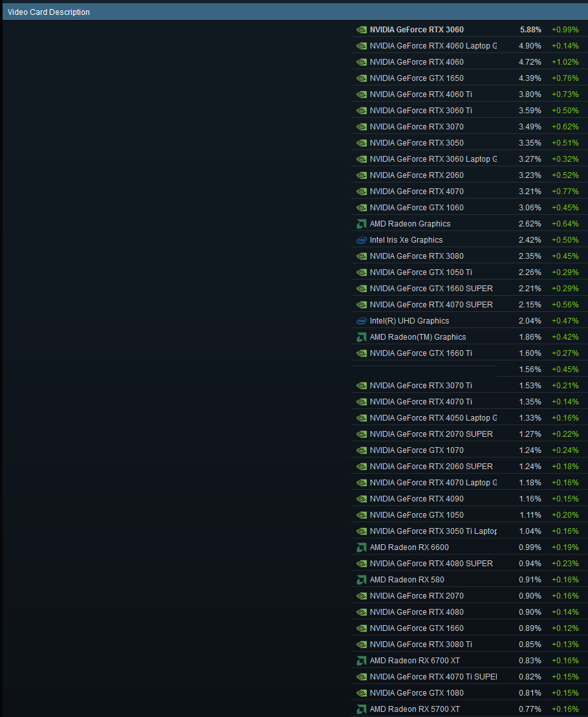Click the NVIDIA logo beside RTX 4070 SUPER
Screen dimensions: 588x717
(361, 305)
